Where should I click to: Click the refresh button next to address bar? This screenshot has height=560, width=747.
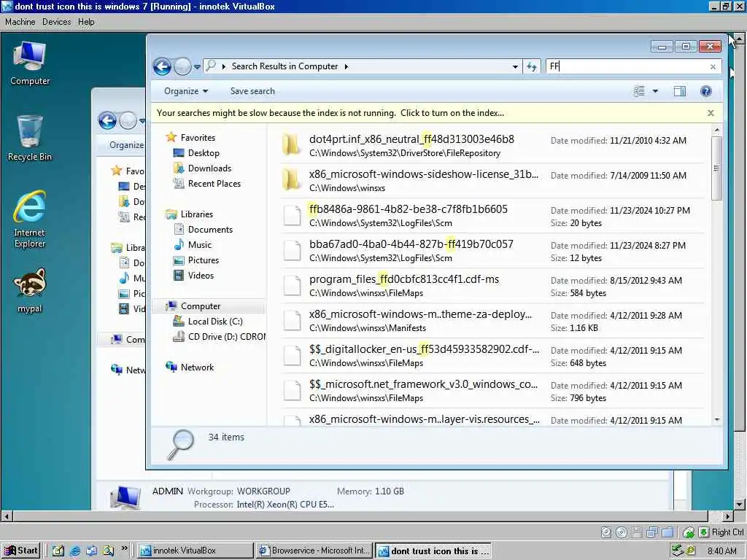point(532,66)
